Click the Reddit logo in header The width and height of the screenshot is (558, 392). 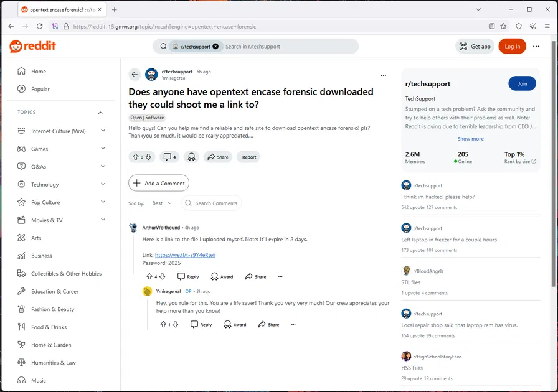(32, 46)
